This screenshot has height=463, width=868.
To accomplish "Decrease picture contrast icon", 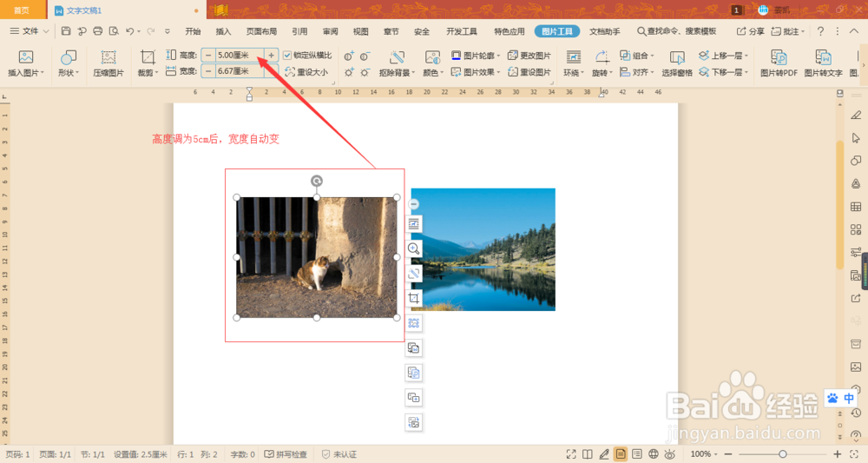I will tap(365, 56).
